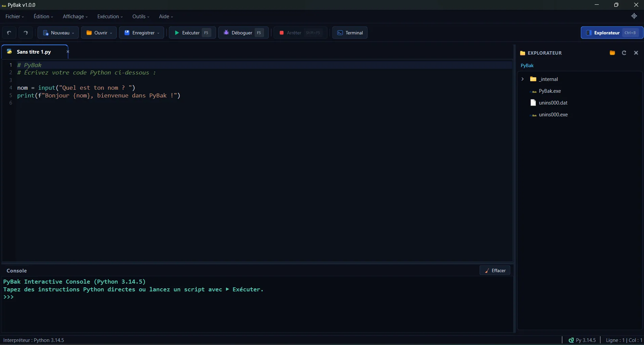Open the Aide menu
644x345 pixels.
tap(166, 17)
